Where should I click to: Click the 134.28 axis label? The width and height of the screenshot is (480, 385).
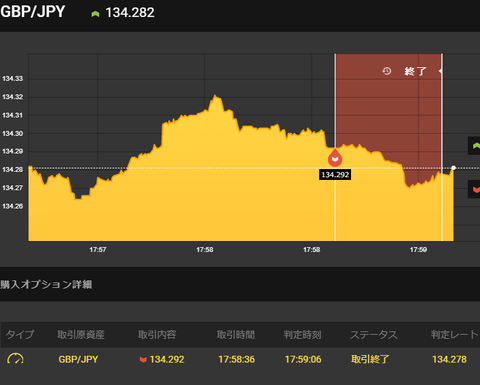click(x=13, y=170)
